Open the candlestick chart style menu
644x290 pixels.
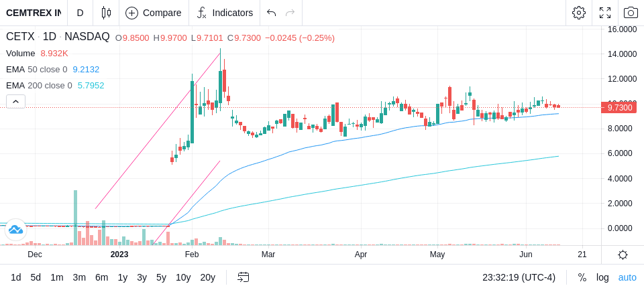(x=106, y=13)
